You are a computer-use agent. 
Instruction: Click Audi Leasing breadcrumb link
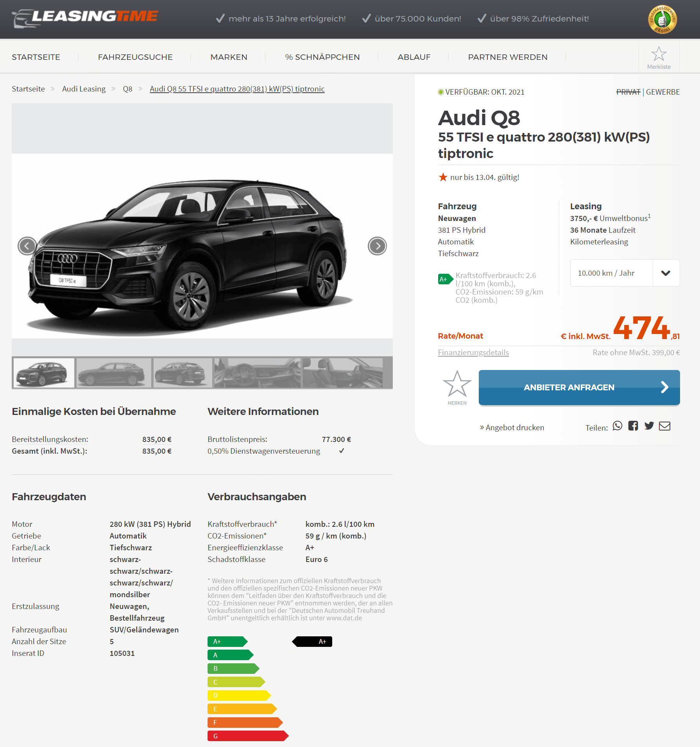(x=84, y=89)
